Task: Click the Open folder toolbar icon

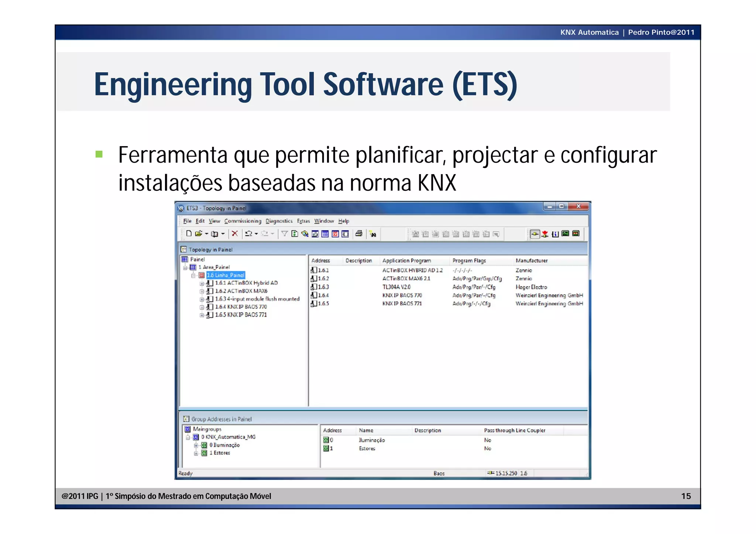Action: 199,234
